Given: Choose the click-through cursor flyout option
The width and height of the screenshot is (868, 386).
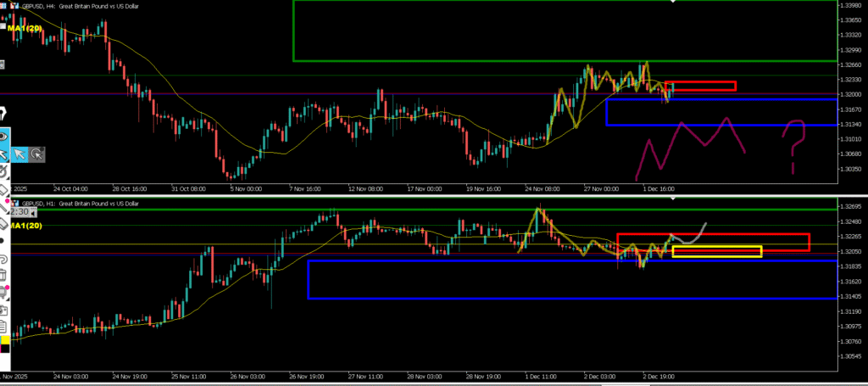Looking at the screenshot, I should click(37, 154).
